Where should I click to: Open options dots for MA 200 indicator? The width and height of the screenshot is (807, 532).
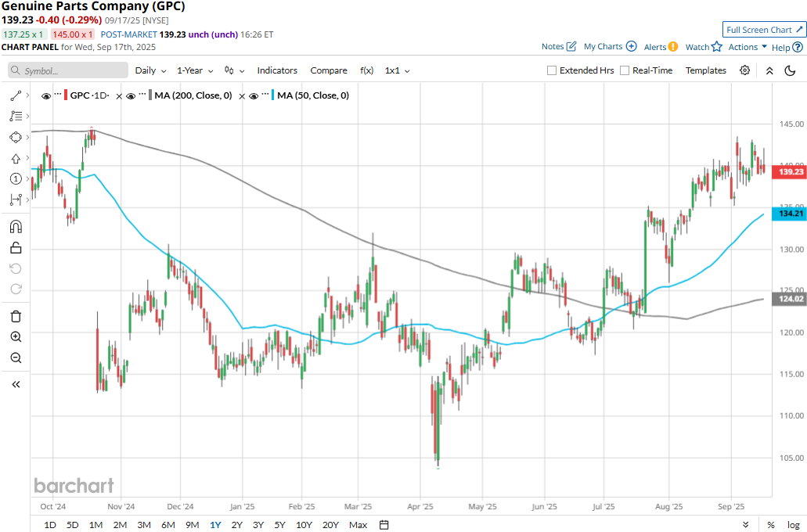click(x=143, y=94)
